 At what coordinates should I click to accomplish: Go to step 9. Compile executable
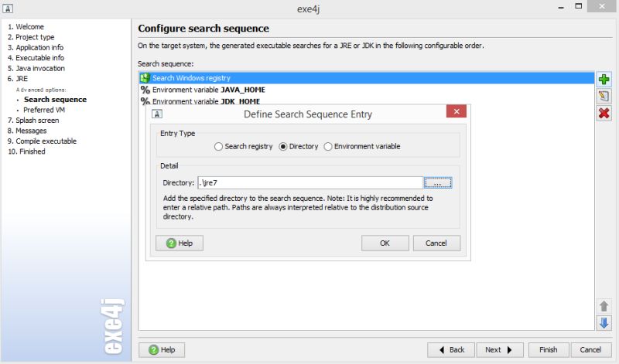[x=42, y=141]
